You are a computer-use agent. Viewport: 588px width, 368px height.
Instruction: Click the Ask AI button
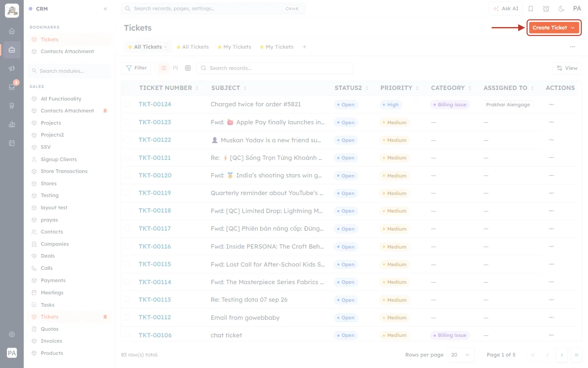[506, 9]
